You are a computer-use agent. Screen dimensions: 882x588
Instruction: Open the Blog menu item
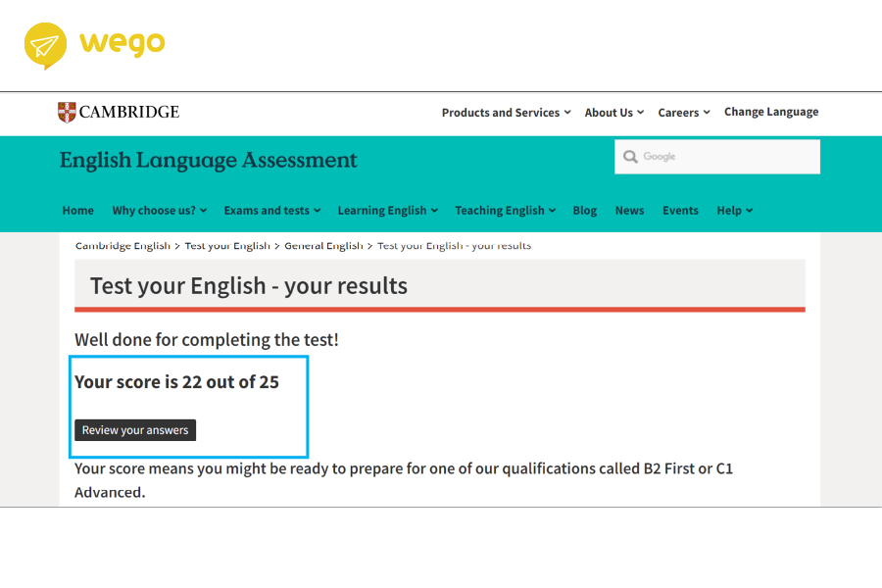tap(585, 211)
